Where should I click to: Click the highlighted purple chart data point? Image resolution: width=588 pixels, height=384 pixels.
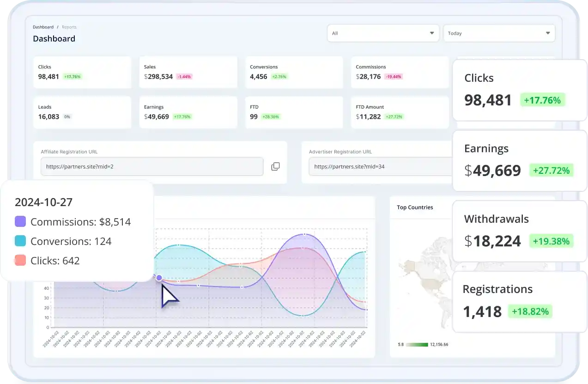[x=159, y=278]
